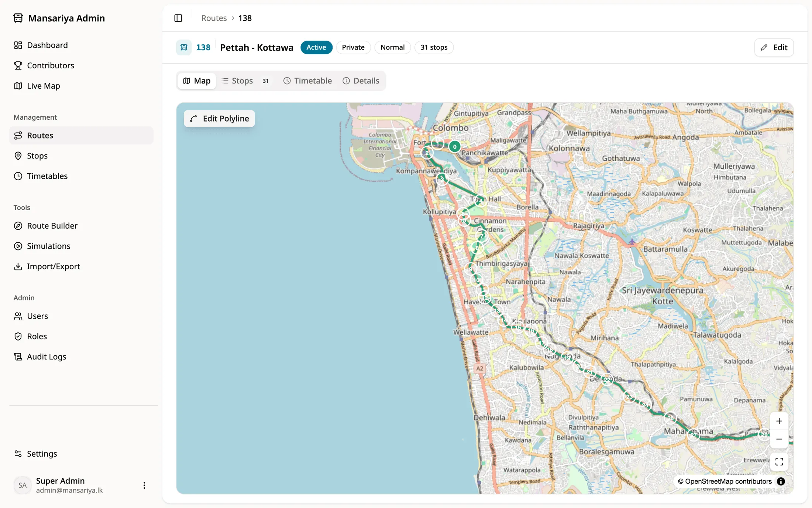Image resolution: width=812 pixels, height=508 pixels.
Task: Switch to the Timetable tab
Action: pyautogui.click(x=307, y=81)
